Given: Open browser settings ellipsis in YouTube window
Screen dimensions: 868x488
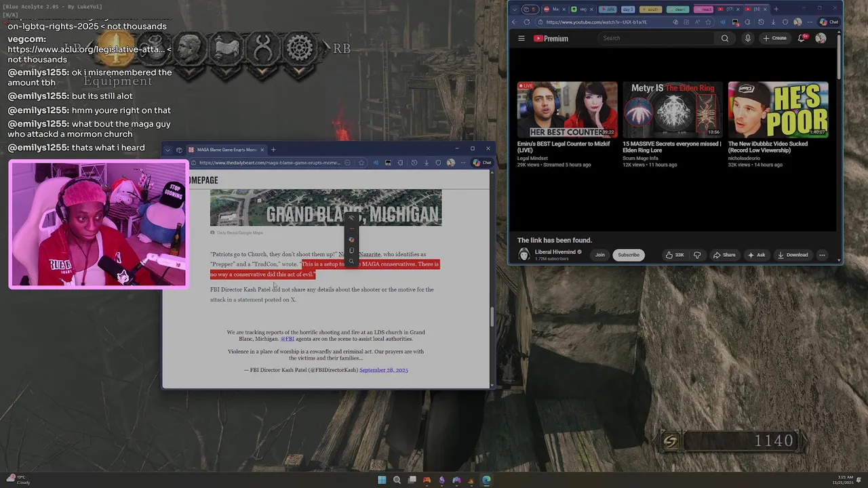Looking at the screenshot, I should pyautogui.click(x=810, y=22).
